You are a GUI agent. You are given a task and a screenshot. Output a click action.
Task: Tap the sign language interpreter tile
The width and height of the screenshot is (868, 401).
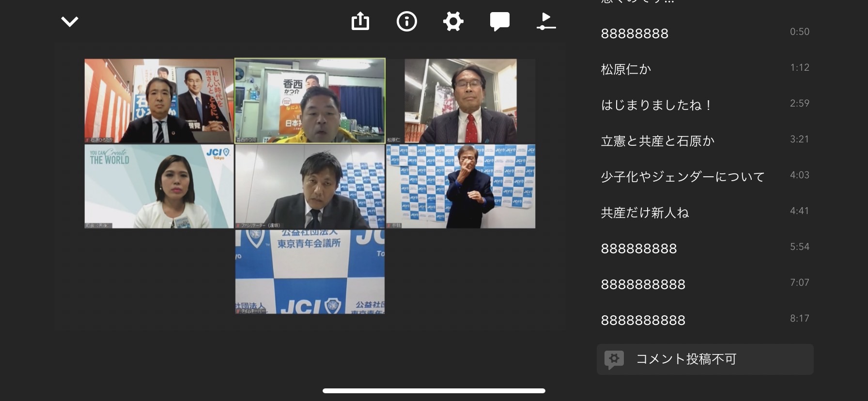coord(461,186)
